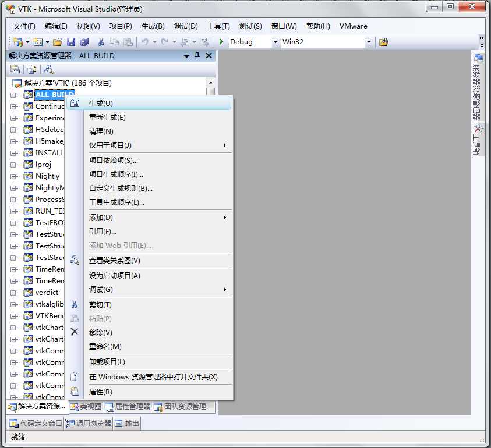Open the 添加(D) submenu

tap(158, 218)
